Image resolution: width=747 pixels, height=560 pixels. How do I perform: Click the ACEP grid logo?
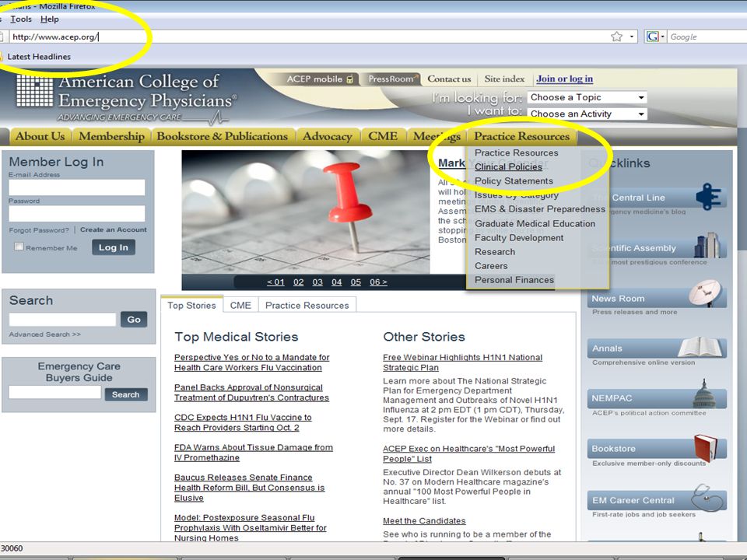(x=35, y=92)
